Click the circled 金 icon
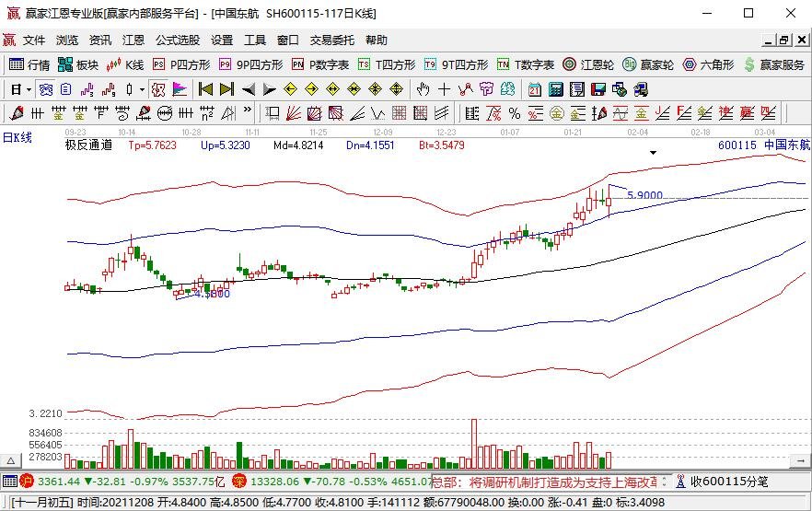The width and height of the screenshot is (812, 511). (x=557, y=113)
